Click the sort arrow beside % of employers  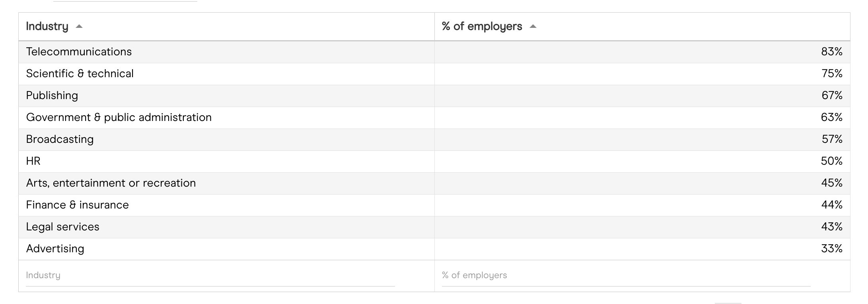click(533, 27)
